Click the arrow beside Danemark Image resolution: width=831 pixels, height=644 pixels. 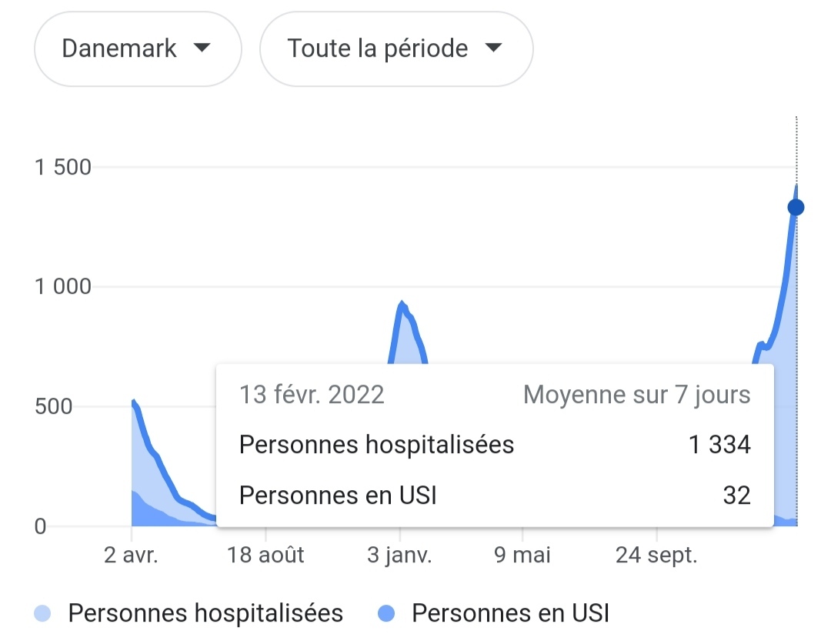click(x=202, y=48)
